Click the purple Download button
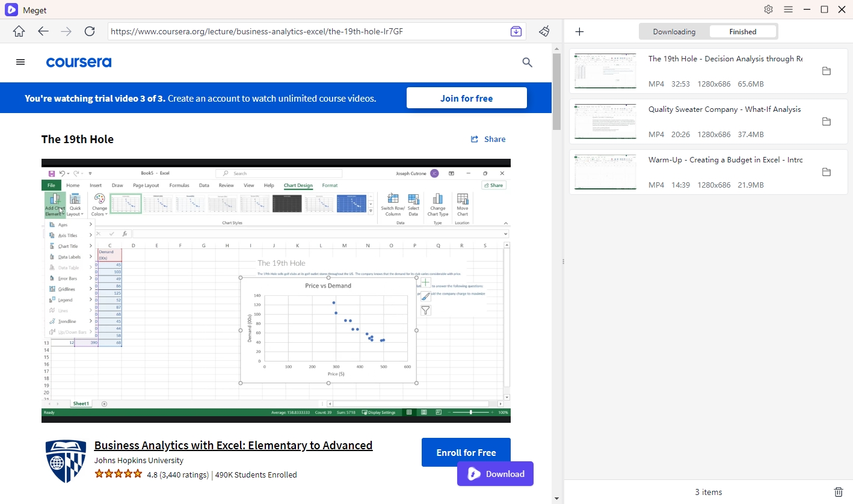 tap(495, 474)
